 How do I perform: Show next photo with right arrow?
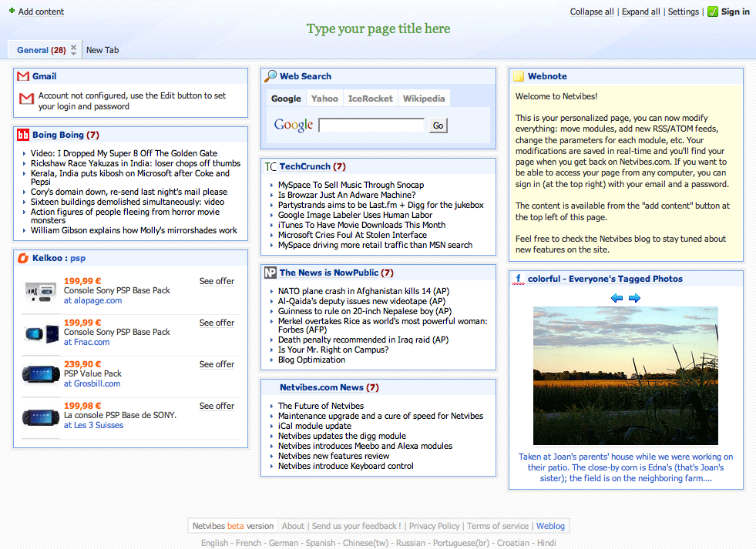point(634,298)
